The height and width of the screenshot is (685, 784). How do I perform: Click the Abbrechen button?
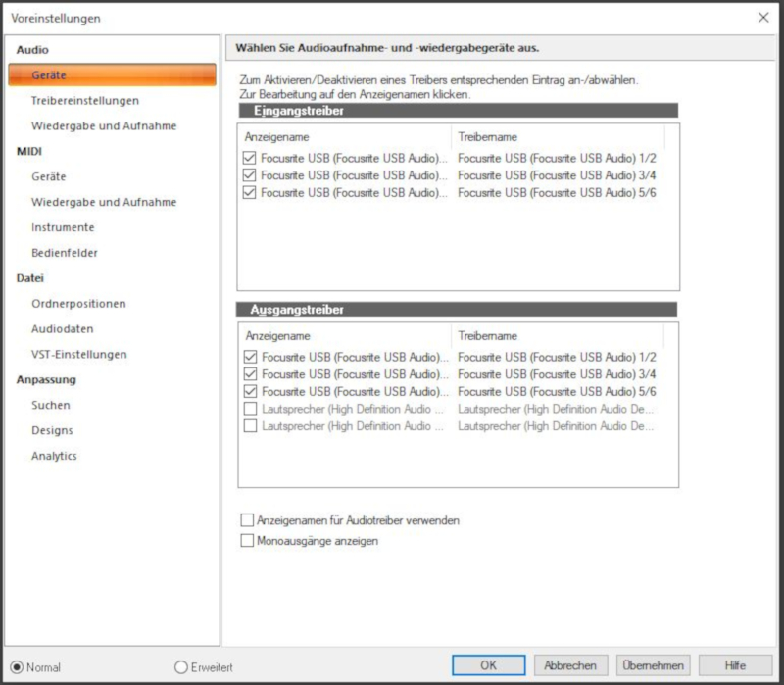click(x=570, y=665)
